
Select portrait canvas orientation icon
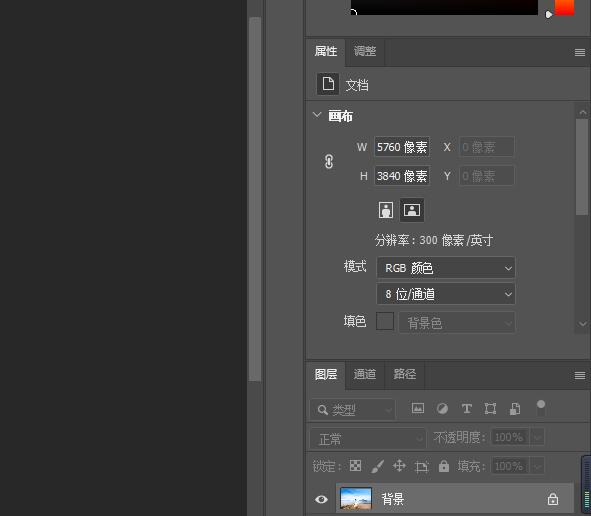point(386,210)
